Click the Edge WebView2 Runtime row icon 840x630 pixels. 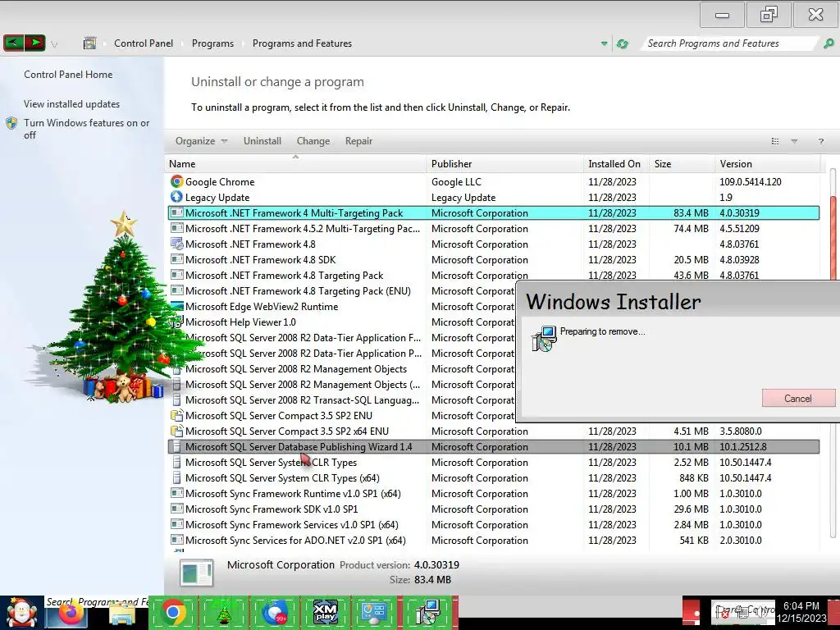(x=176, y=307)
